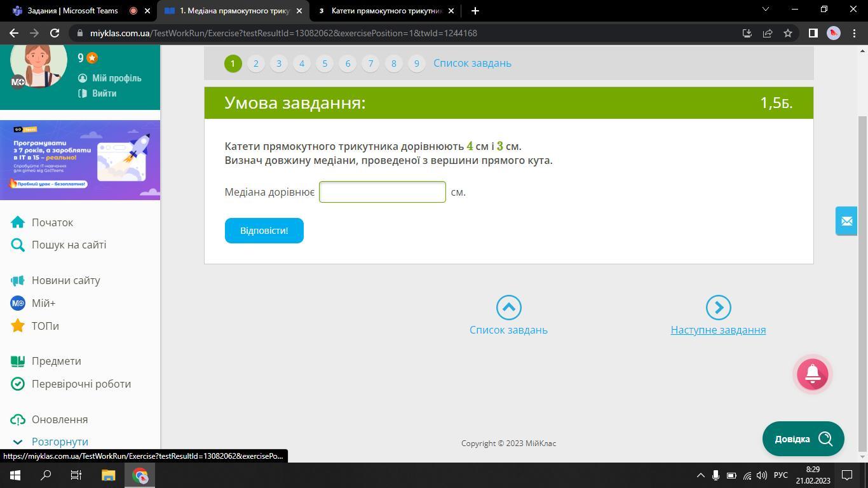Click the red notification bell icon
Image resolution: width=868 pixels, height=488 pixels.
(813, 374)
